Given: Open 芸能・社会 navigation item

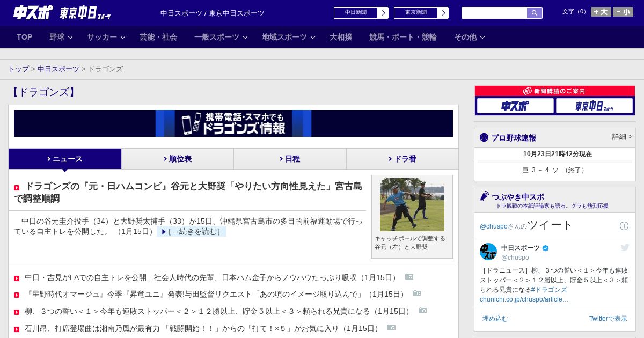Looking at the screenshot, I should 158,37.
